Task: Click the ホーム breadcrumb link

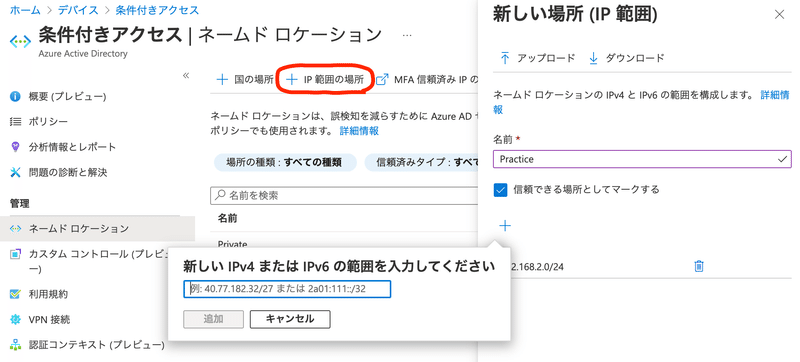Action: pyautogui.click(x=26, y=10)
